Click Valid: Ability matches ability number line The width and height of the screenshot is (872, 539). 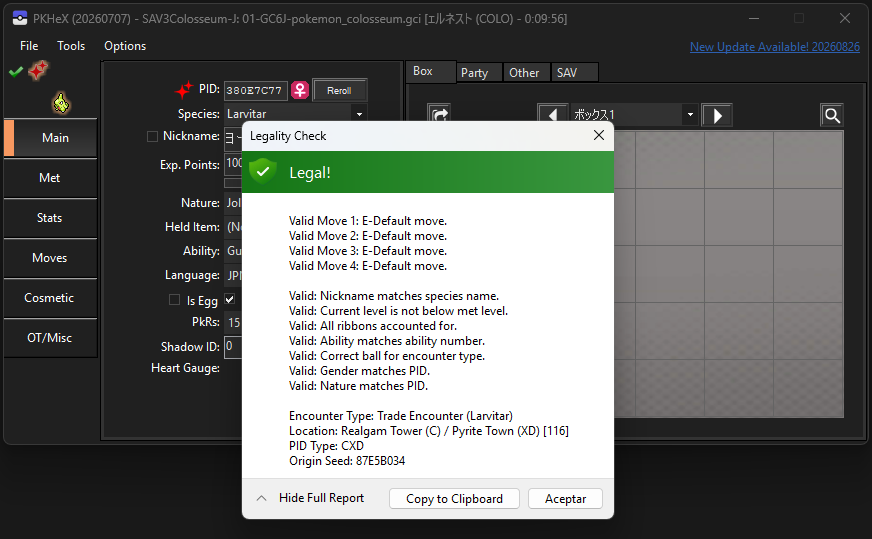387,340
